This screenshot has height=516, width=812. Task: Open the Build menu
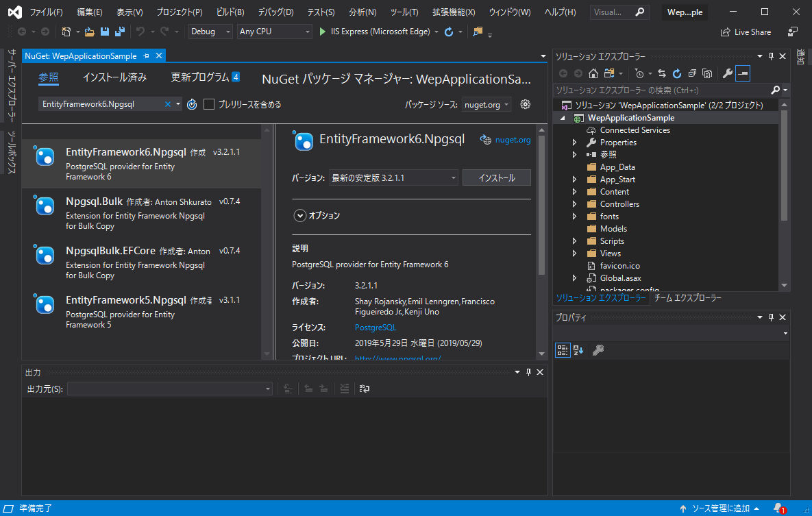[x=230, y=12]
